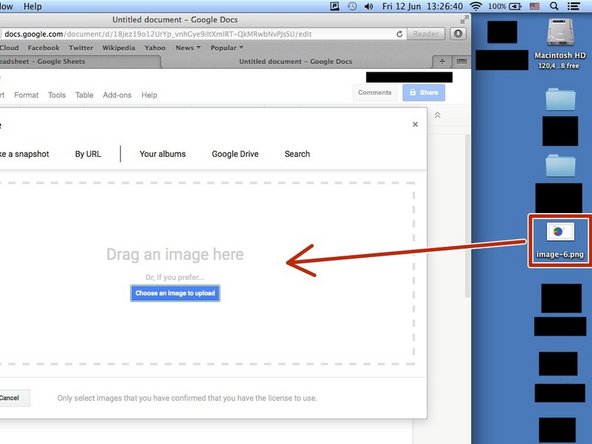Image resolution: width=592 pixels, height=444 pixels.
Task: Open the Table menu in Docs
Action: click(84, 95)
